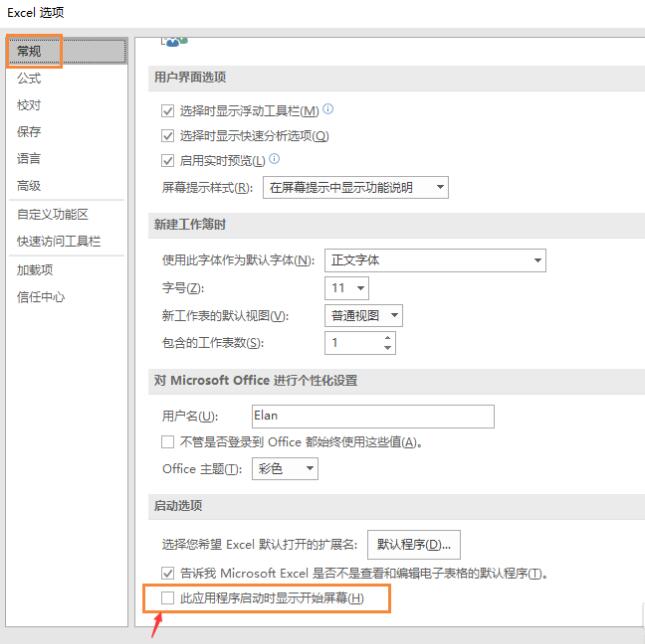Enable 此应用程序启动时显示开始屏幕 checkbox
This screenshot has height=644, width=645.
(167, 598)
